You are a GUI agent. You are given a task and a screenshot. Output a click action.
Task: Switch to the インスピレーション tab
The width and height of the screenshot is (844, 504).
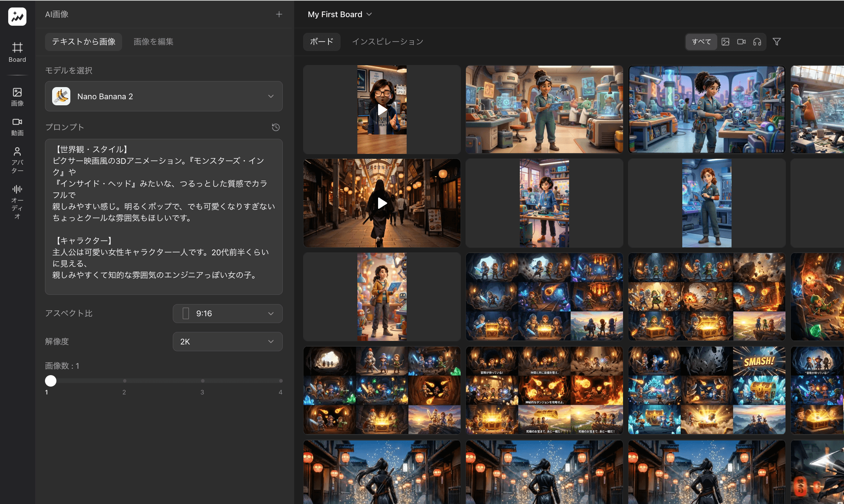click(x=387, y=42)
